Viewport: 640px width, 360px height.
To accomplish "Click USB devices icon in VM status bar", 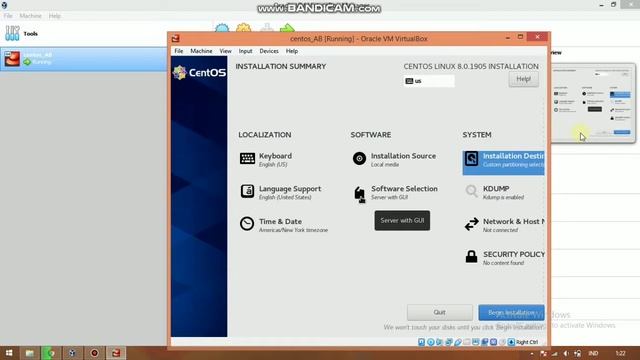I will 458,342.
